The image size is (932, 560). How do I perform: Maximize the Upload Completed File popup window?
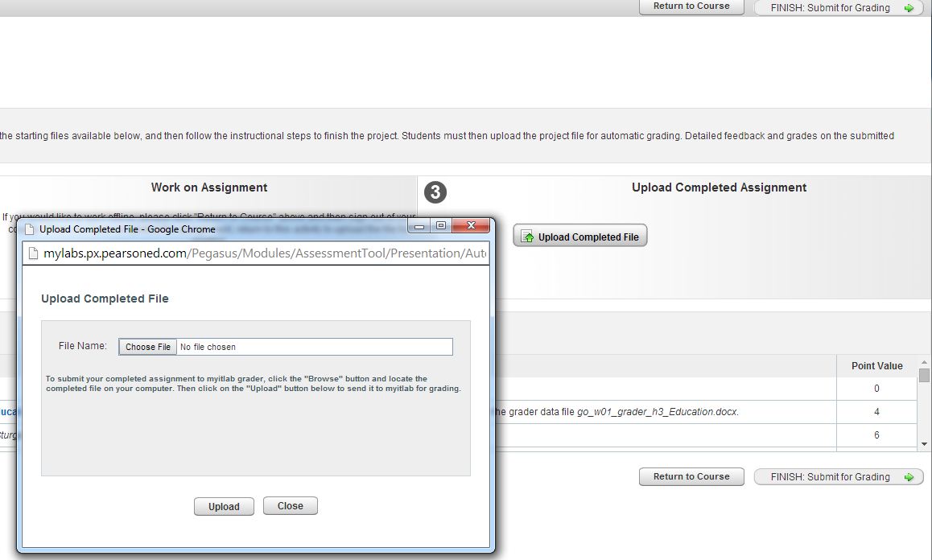pyautogui.click(x=440, y=226)
